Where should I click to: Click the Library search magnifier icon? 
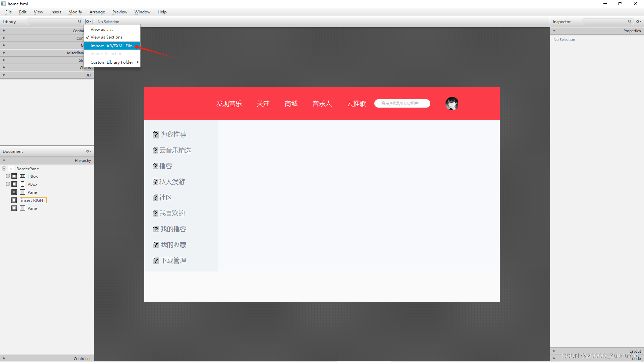80,21
